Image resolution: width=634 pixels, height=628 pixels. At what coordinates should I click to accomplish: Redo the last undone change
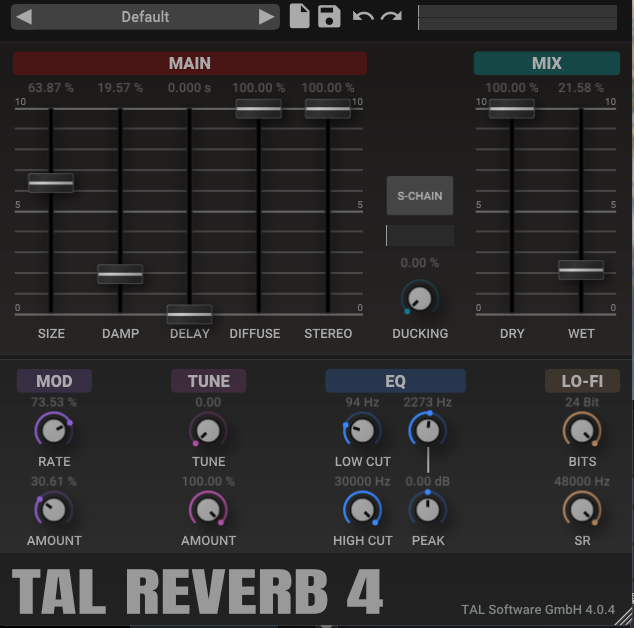pos(391,17)
